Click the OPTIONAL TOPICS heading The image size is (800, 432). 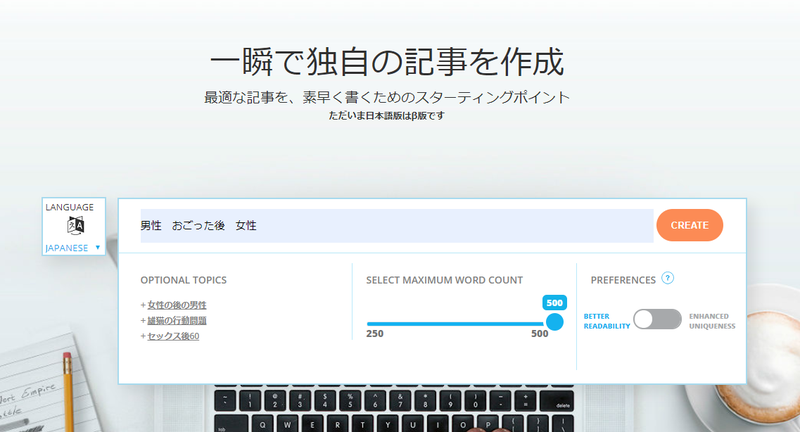183,280
